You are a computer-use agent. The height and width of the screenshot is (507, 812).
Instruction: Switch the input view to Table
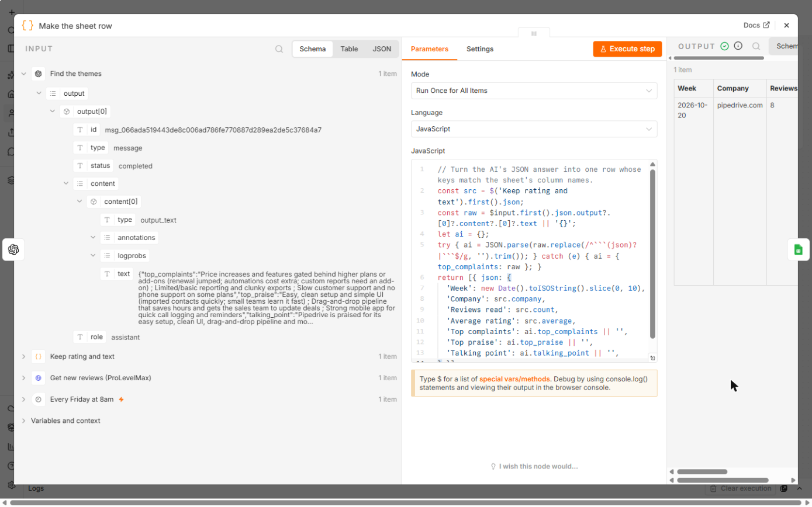(349, 49)
